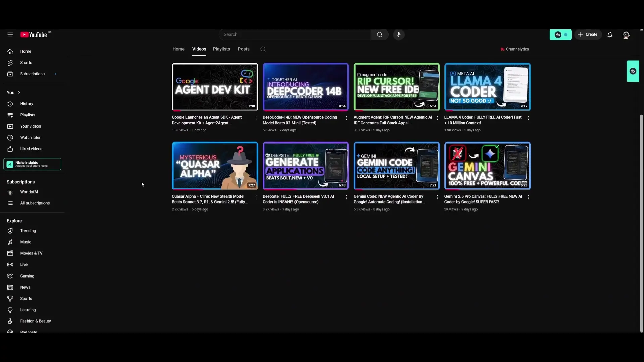644x362 pixels.
Task: Play the Quasar Alpha thumbnail
Action: [x=215, y=166]
